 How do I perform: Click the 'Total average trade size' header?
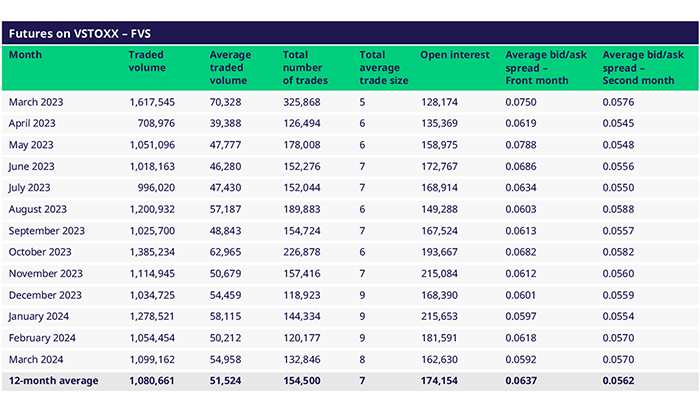coord(384,67)
